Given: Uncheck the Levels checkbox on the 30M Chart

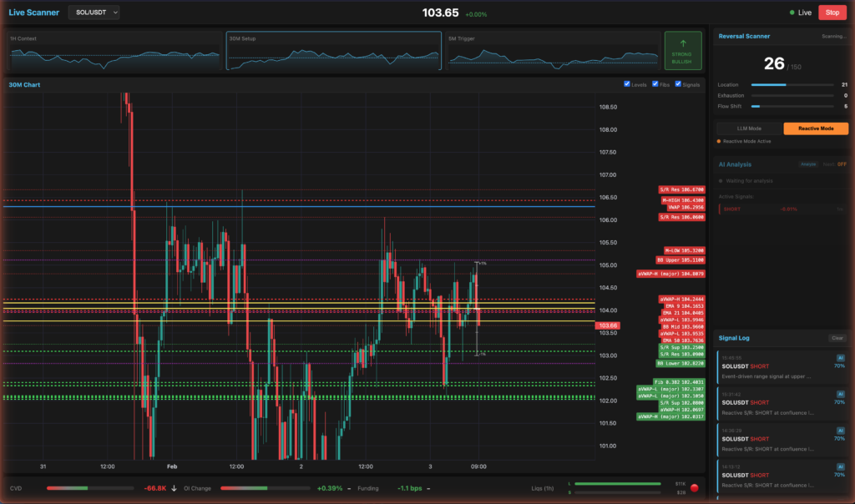Looking at the screenshot, I should click(x=627, y=84).
